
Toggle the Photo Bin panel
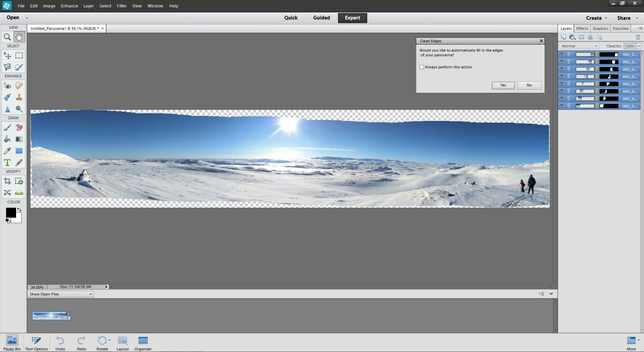click(12, 343)
